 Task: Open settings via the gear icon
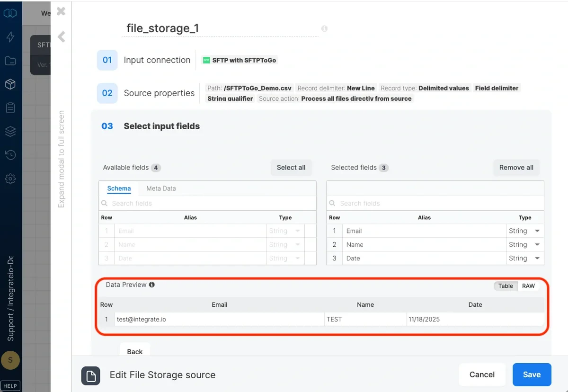10,178
